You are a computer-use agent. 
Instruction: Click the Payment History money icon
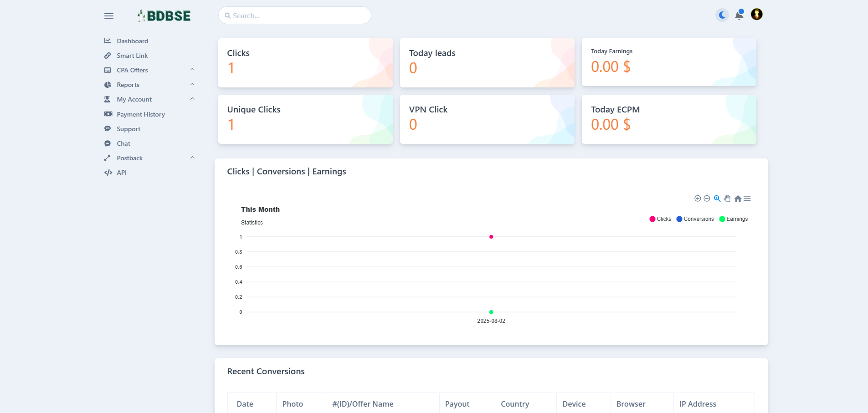(x=108, y=114)
